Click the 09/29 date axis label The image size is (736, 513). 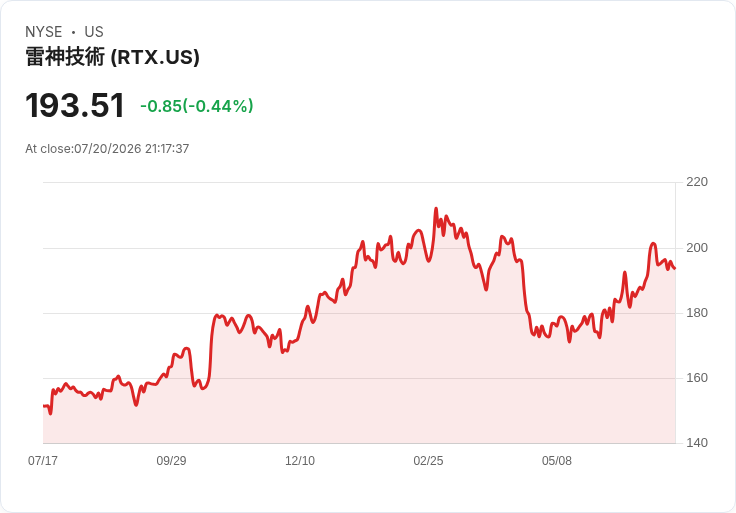171,460
